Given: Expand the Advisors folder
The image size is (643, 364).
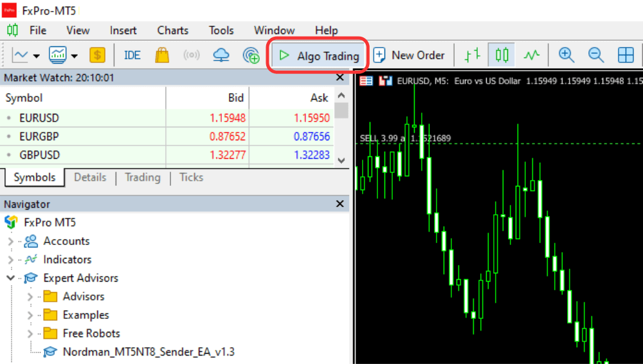Looking at the screenshot, I should tap(30, 296).
